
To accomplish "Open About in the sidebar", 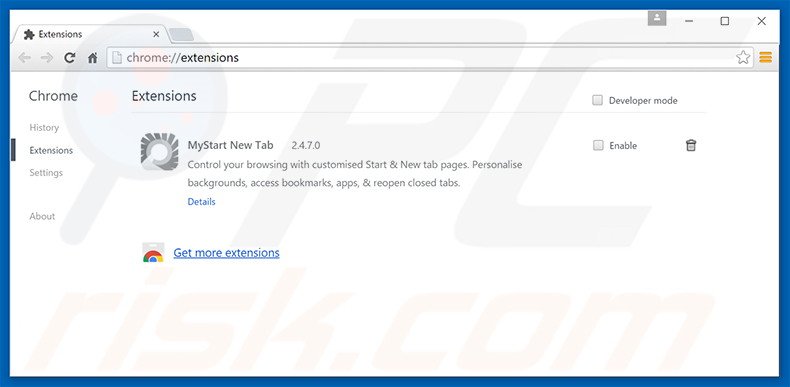I will tap(42, 216).
